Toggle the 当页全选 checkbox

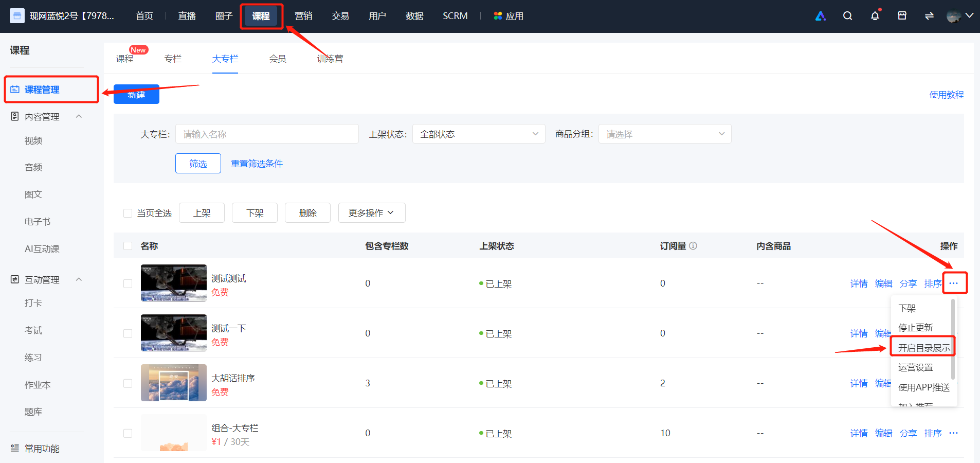pos(128,213)
